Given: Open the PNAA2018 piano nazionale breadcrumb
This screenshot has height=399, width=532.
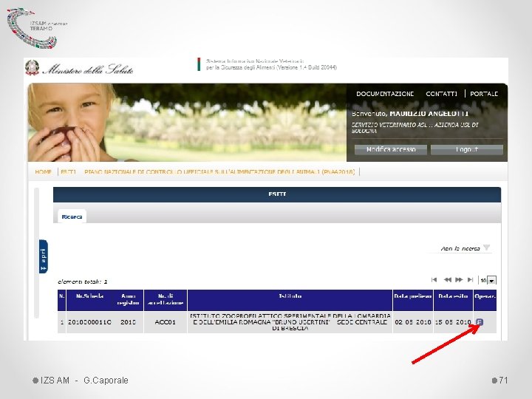Looking at the screenshot, I should click(x=219, y=172).
